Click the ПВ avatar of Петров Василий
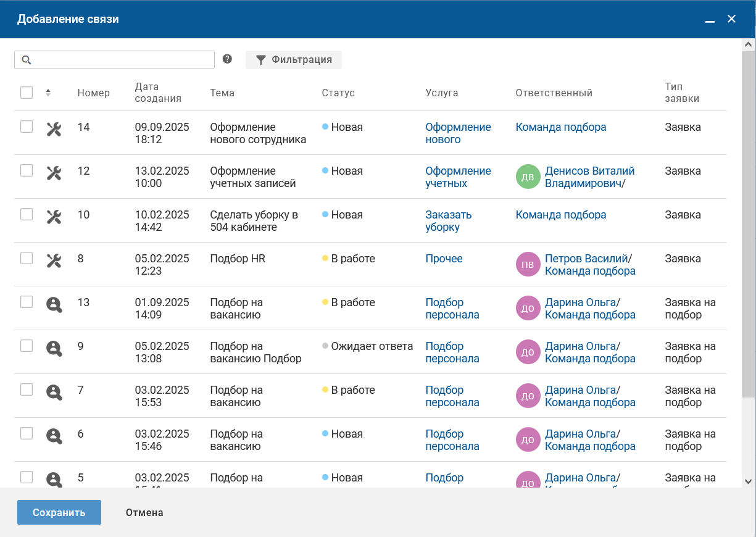This screenshot has height=537, width=756. coord(528,265)
